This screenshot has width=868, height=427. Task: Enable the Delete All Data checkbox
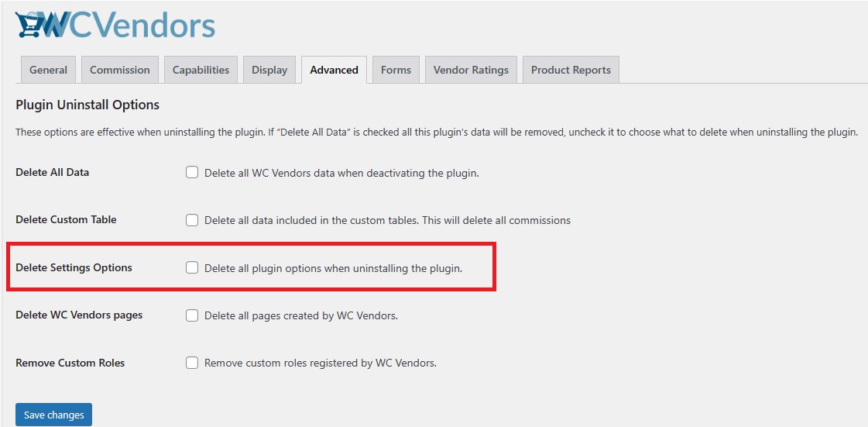[x=192, y=173]
